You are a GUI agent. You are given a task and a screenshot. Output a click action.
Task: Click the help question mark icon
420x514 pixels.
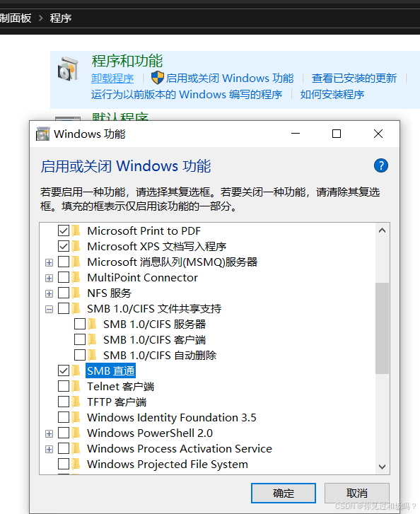point(380,166)
